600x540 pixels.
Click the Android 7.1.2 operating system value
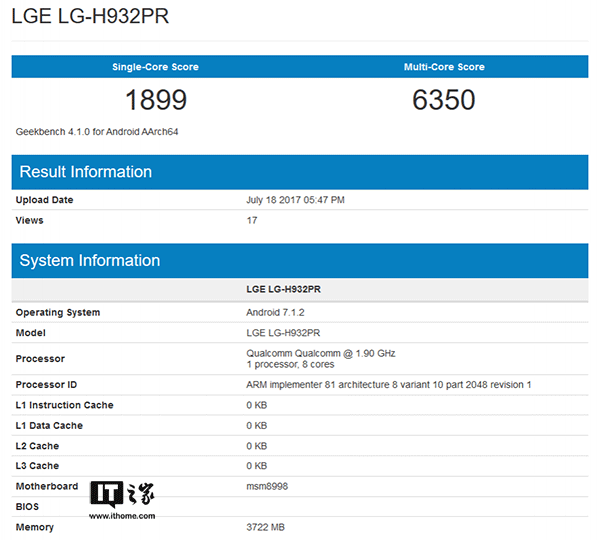click(279, 312)
